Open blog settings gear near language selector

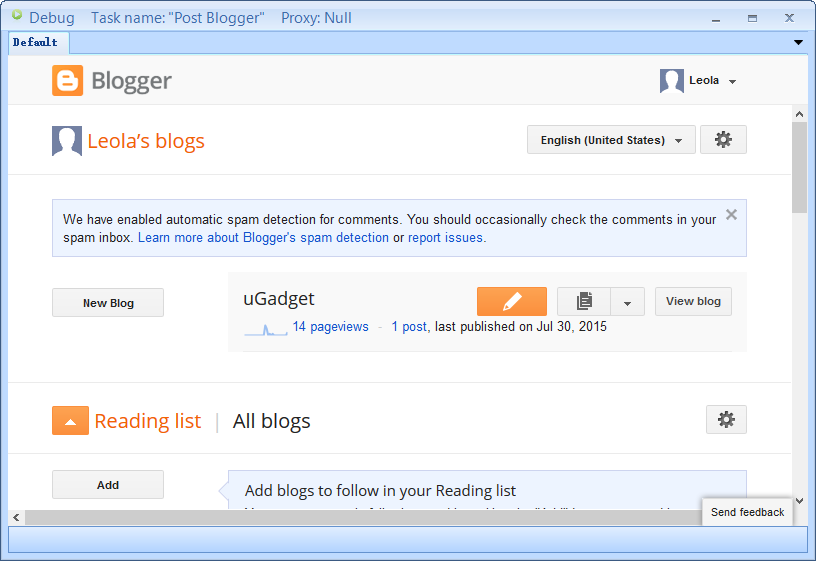click(723, 140)
